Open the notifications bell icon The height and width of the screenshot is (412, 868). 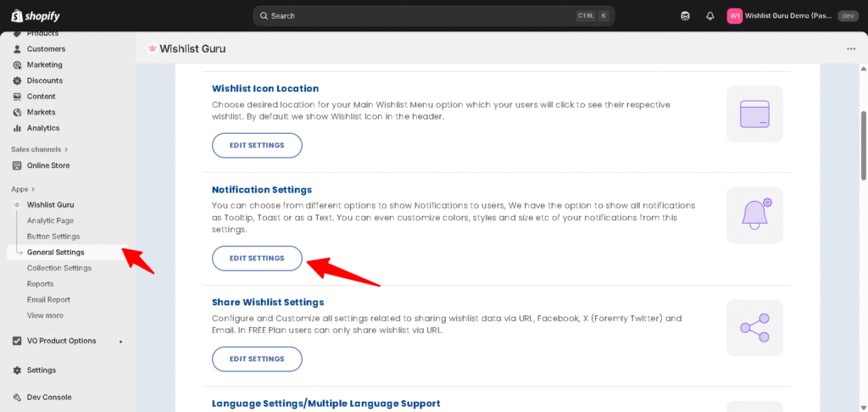[x=709, y=16]
